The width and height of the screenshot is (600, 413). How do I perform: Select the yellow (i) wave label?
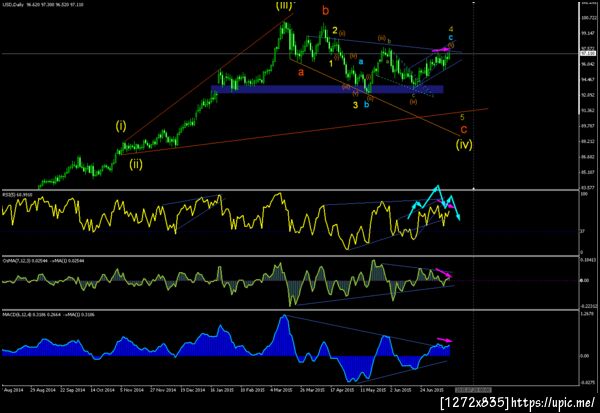121,126
